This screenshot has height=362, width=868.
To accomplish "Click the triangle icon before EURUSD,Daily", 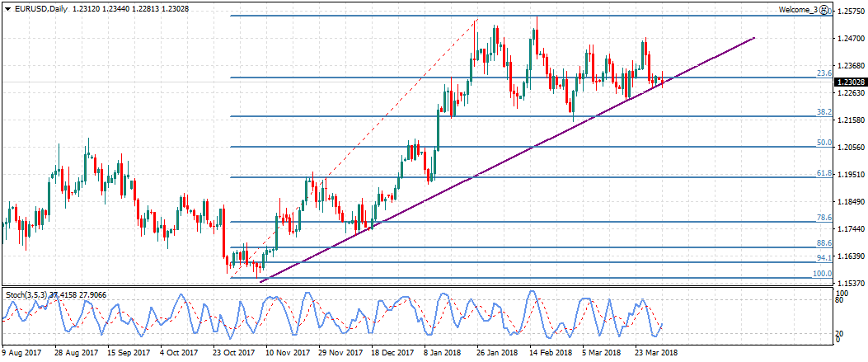I will [x=7, y=8].
